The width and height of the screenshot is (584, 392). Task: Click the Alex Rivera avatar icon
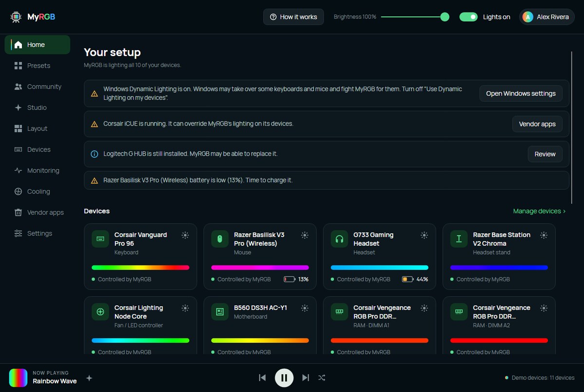click(x=528, y=17)
